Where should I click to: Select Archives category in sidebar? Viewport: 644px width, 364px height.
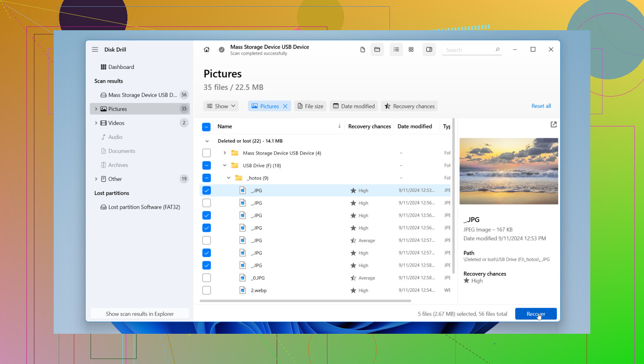pyautogui.click(x=140, y=165)
